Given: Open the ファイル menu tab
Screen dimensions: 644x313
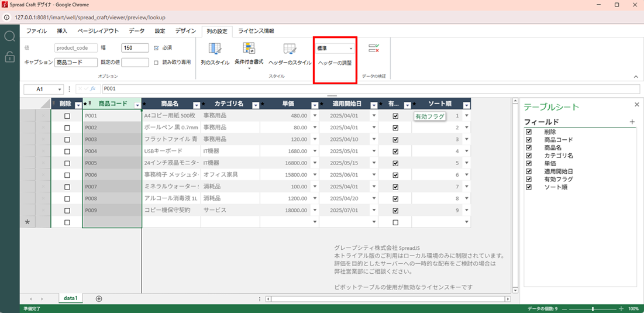Looking at the screenshot, I should click(x=37, y=31).
